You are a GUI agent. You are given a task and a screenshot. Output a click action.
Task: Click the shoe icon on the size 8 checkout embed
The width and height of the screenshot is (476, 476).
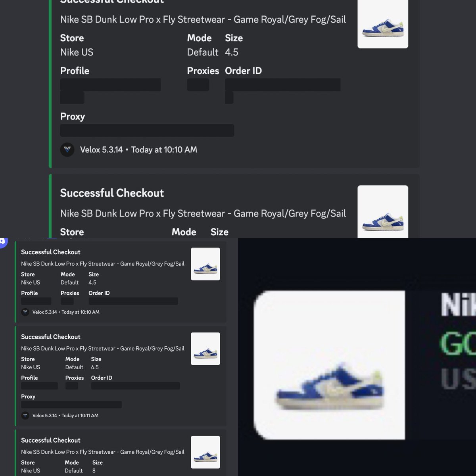click(205, 452)
